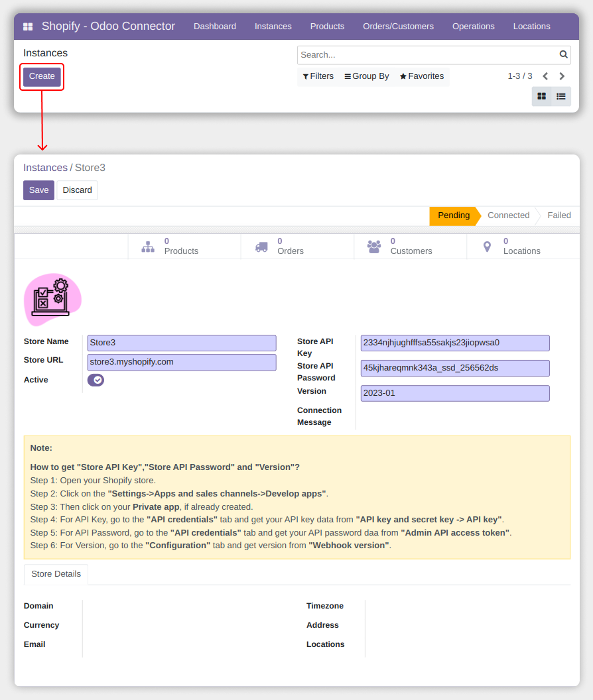This screenshot has width=593, height=700.
Task: Click the Customers group icon
Action: pos(374,247)
